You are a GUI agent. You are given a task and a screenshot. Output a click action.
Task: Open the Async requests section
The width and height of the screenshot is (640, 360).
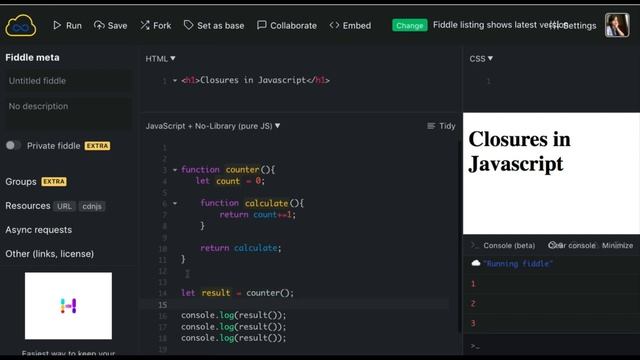point(38,230)
